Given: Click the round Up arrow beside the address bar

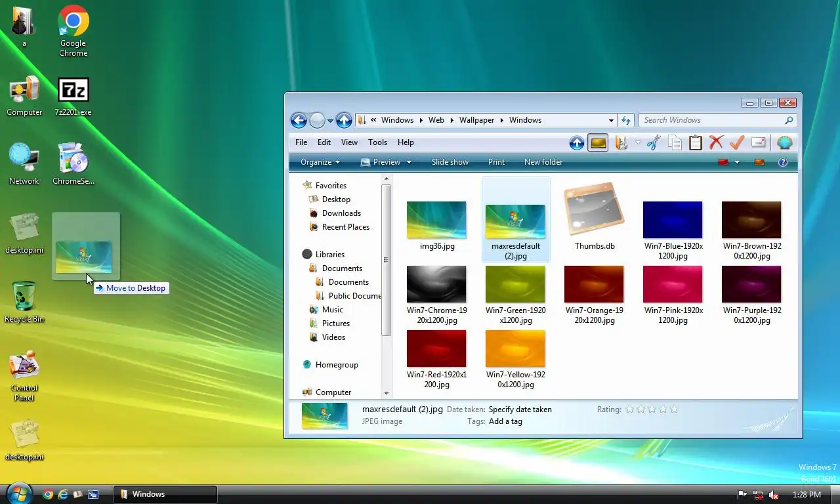Looking at the screenshot, I should click(x=344, y=120).
